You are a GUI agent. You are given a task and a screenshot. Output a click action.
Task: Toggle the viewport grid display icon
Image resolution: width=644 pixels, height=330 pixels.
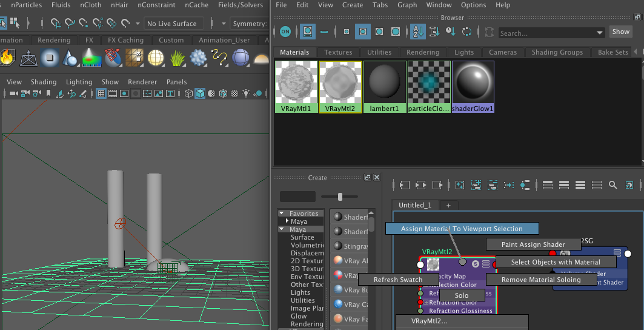pos(101,93)
